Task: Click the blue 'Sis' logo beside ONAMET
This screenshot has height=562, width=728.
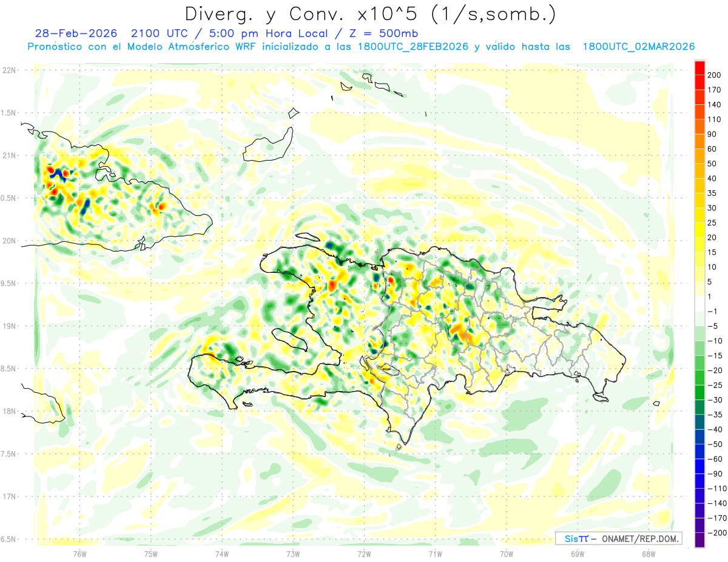Action: click(571, 538)
